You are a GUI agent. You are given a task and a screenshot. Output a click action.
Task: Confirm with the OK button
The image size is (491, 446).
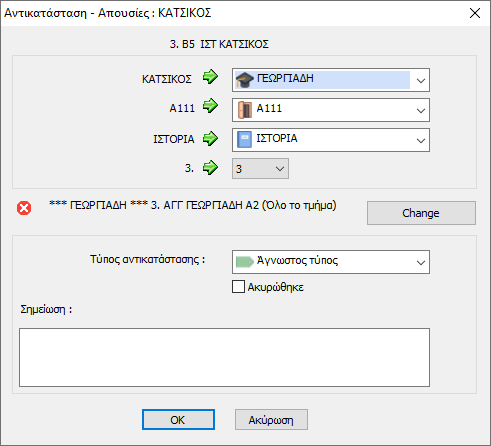(x=178, y=420)
